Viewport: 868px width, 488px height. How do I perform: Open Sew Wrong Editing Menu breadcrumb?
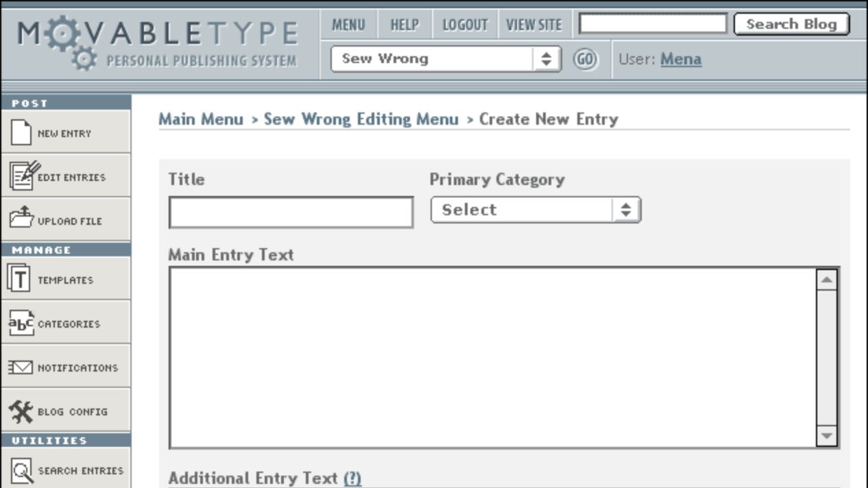[361, 119]
